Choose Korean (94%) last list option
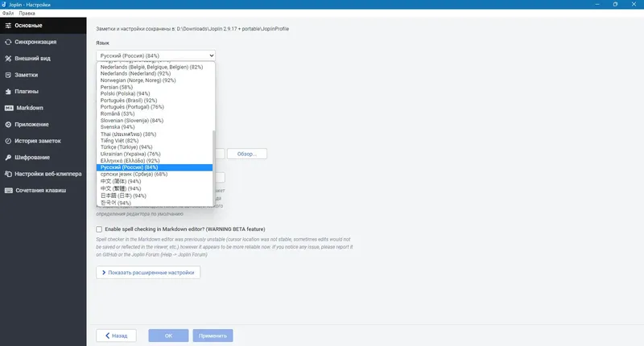The image size is (644, 346). [155, 203]
